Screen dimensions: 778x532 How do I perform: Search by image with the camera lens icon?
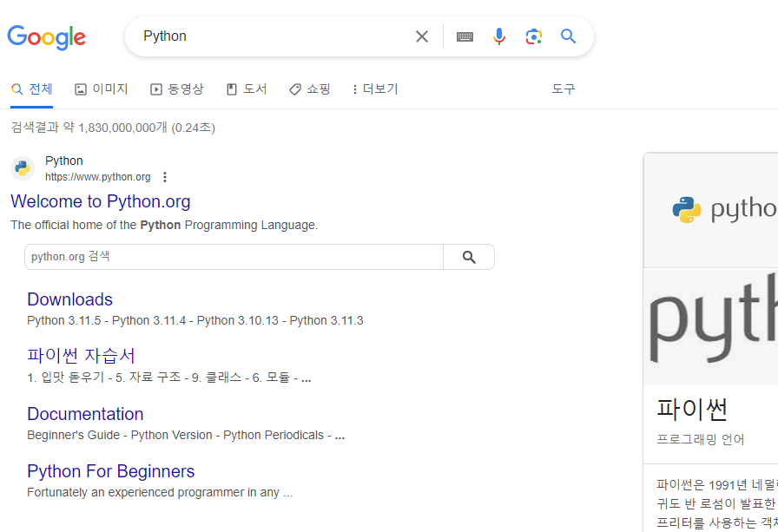534,36
